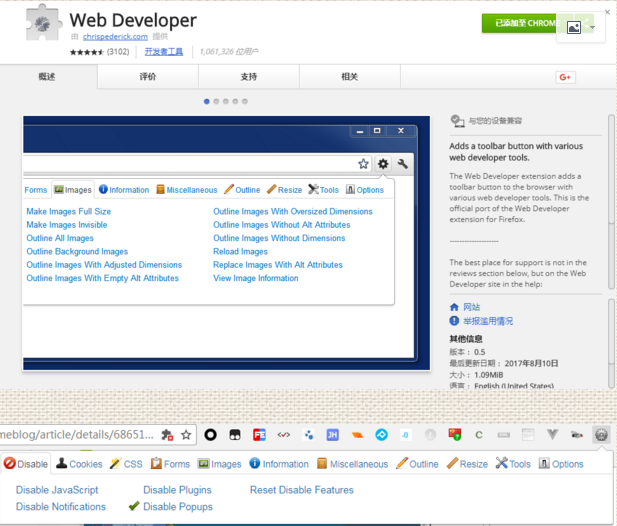The image size is (617, 526).
Task: Open the red FE extension icon
Action: (x=259, y=435)
